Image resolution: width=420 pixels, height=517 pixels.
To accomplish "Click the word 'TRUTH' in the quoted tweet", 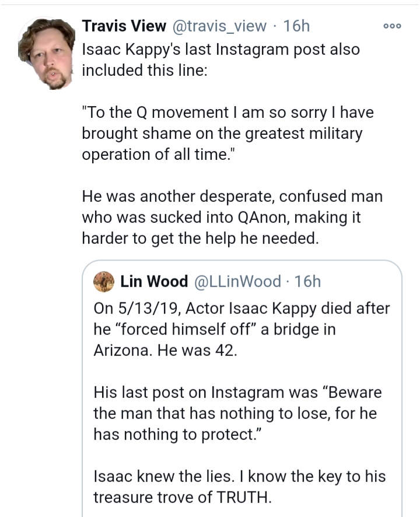I will click(x=244, y=497).
